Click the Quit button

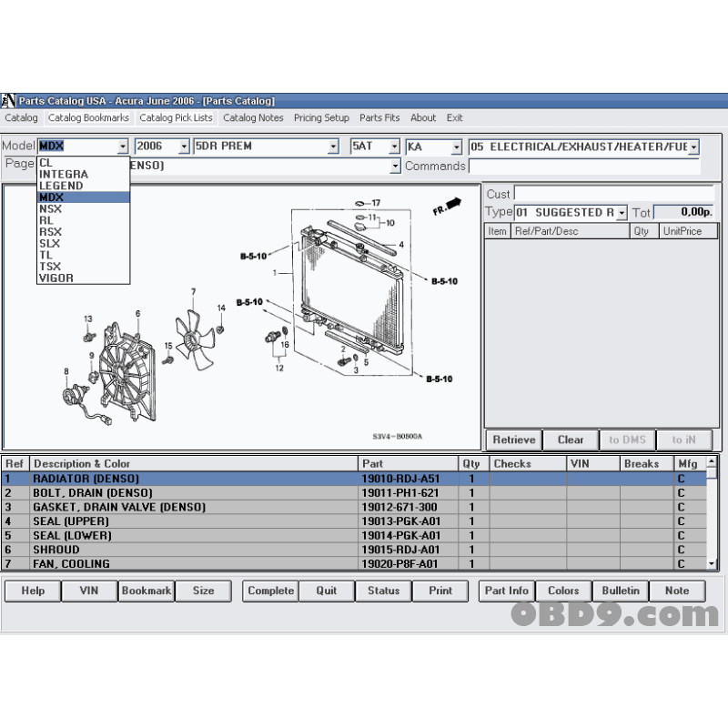327,591
